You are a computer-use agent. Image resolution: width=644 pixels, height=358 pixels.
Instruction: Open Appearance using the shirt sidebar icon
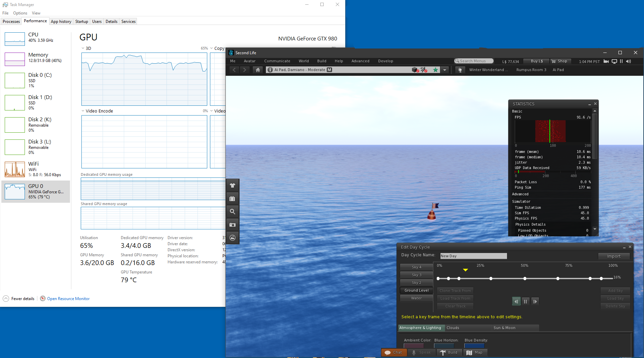(232, 185)
